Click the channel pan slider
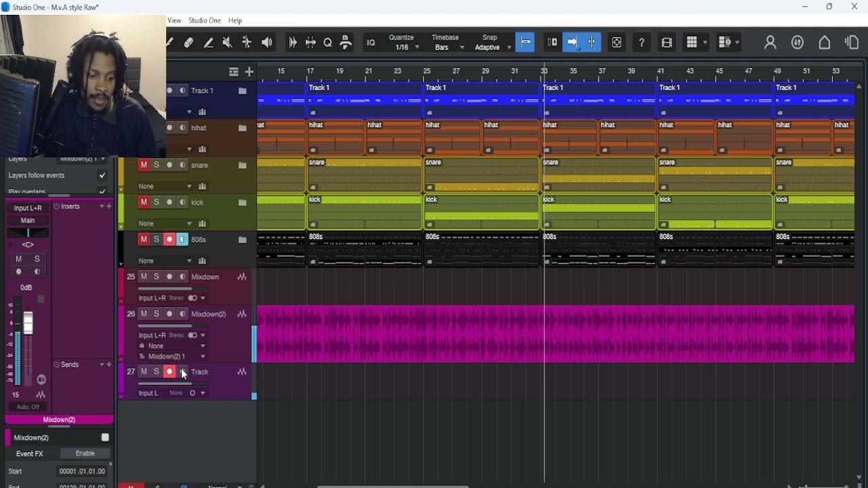Image resolution: width=868 pixels, height=488 pixels. (28, 233)
